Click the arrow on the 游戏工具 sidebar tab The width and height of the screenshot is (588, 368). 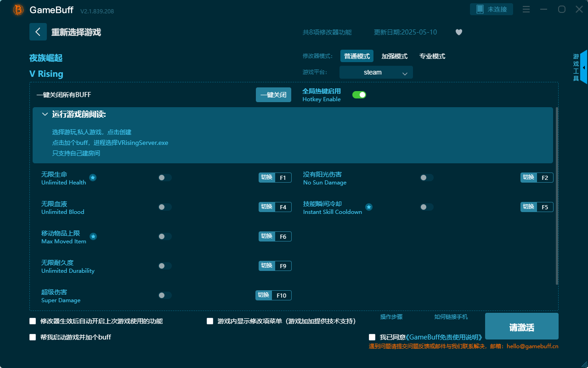pos(583,67)
